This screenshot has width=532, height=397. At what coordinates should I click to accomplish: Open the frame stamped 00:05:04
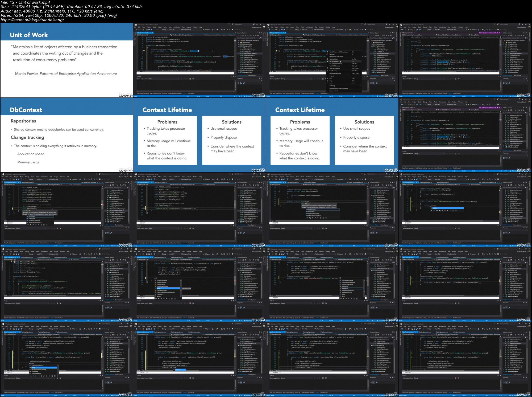[x=199, y=285]
